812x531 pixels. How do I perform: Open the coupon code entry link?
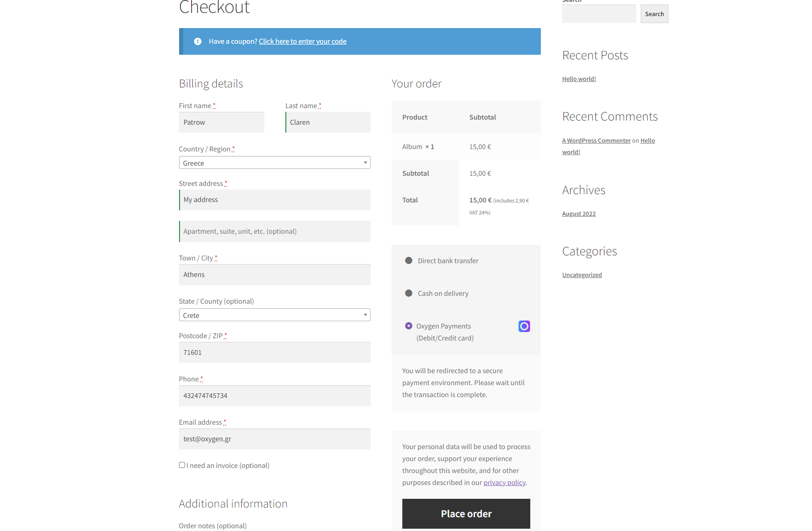[x=302, y=41]
